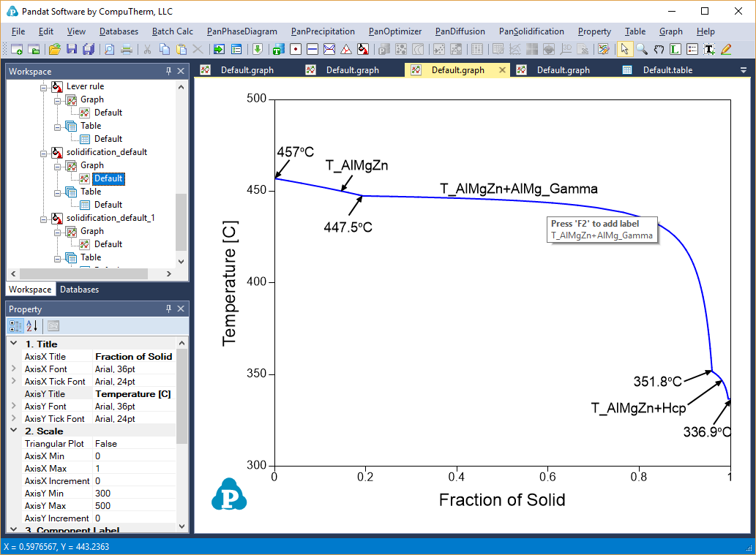
Task: Close the active Default.graph tab
Action: pyautogui.click(x=502, y=70)
